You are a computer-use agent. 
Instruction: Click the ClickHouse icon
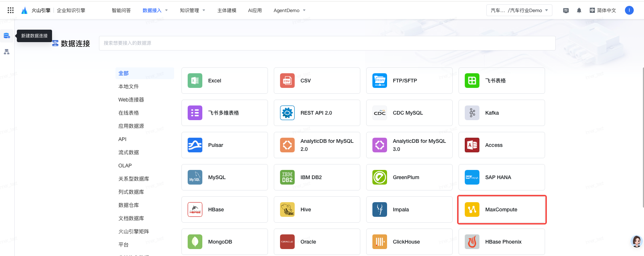point(380,242)
